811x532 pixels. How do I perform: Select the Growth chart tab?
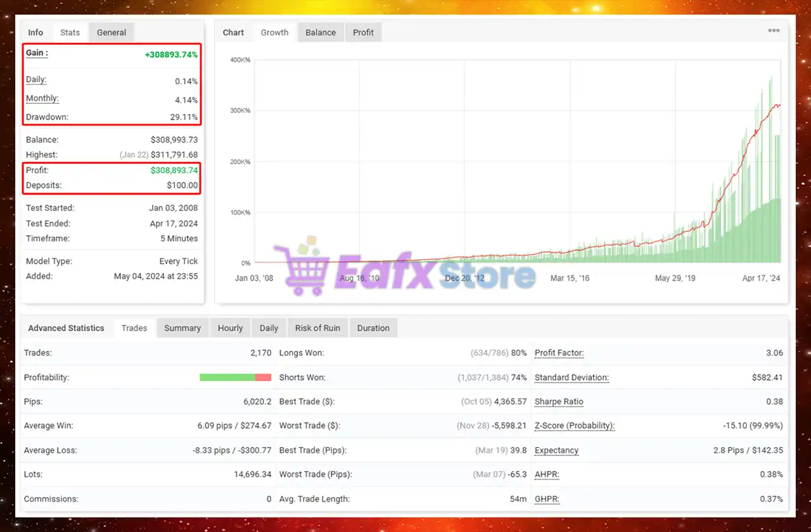tap(274, 32)
